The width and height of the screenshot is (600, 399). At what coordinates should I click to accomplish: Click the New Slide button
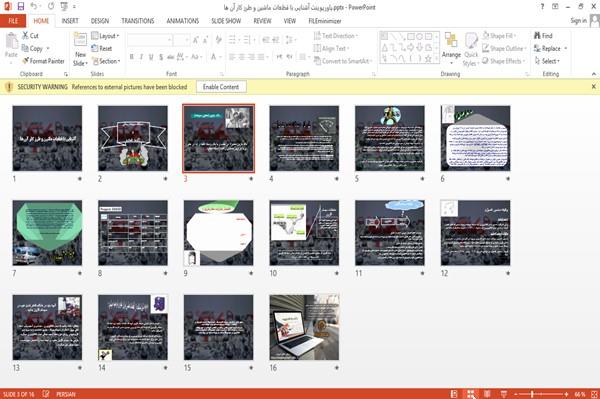(x=80, y=50)
